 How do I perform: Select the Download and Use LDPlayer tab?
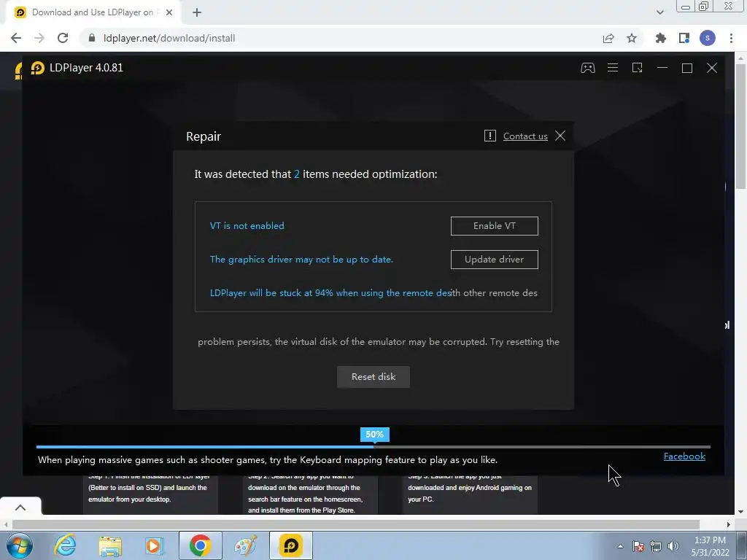tap(93, 13)
